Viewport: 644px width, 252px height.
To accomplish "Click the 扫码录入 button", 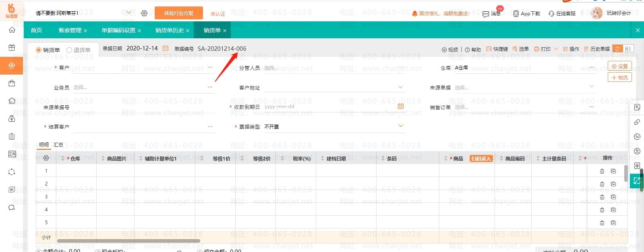I will pos(481,158).
